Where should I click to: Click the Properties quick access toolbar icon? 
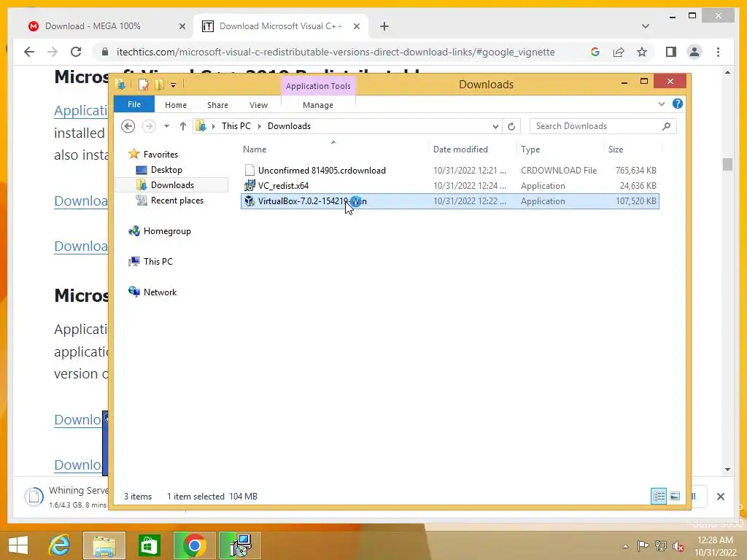(x=143, y=85)
